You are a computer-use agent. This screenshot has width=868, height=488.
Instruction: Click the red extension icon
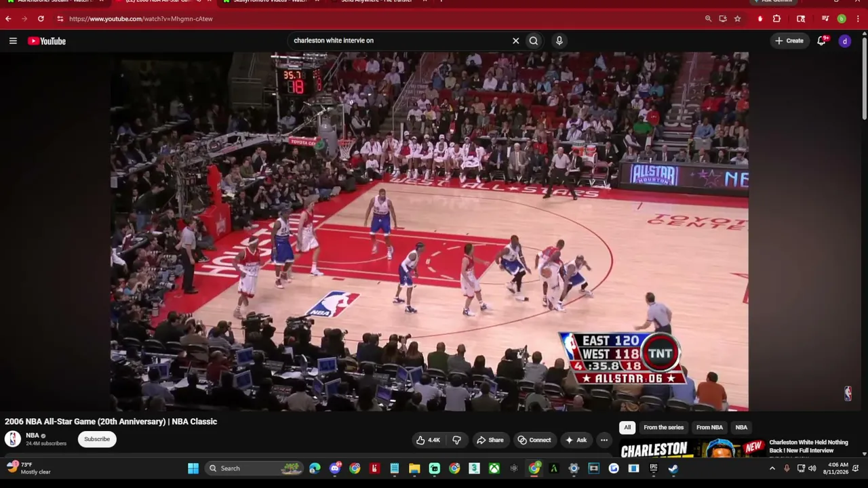pos(760,19)
